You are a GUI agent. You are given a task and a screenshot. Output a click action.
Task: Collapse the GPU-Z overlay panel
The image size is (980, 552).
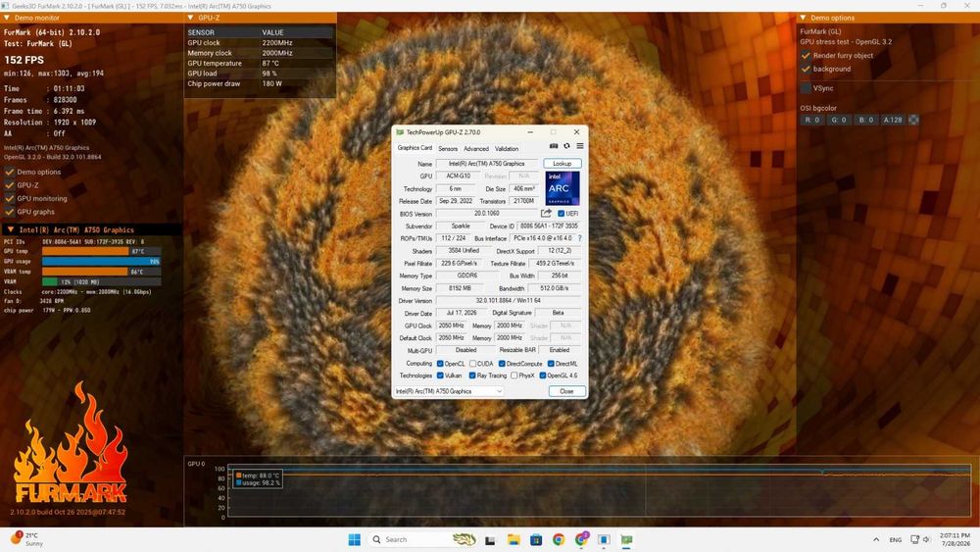point(191,18)
